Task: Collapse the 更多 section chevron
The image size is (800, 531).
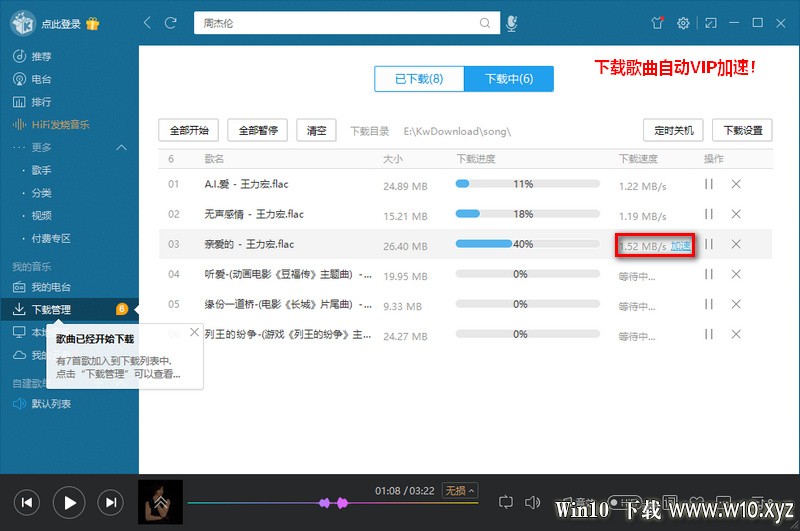Action: [121, 147]
